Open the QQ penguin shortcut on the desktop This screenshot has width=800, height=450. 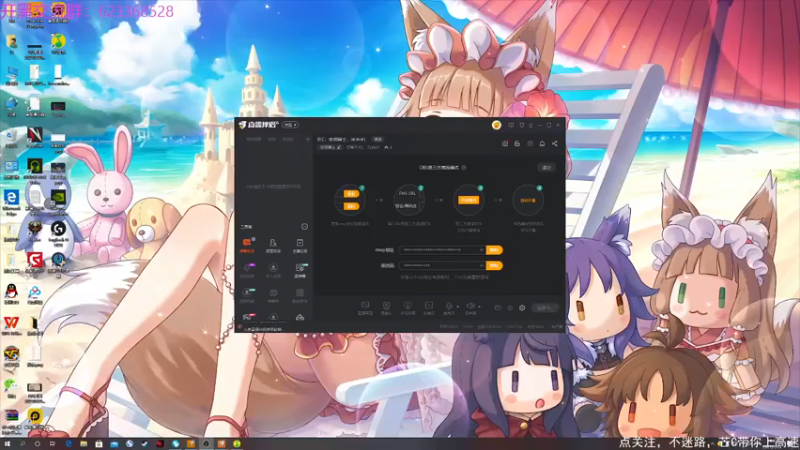[x=11, y=294]
